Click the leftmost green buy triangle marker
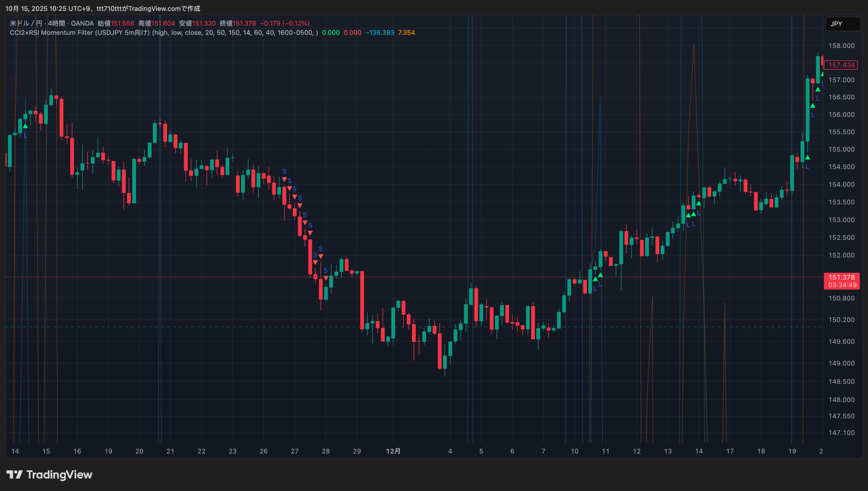Image resolution: width=868 pixels, height=491 pixels. (25, 126)
